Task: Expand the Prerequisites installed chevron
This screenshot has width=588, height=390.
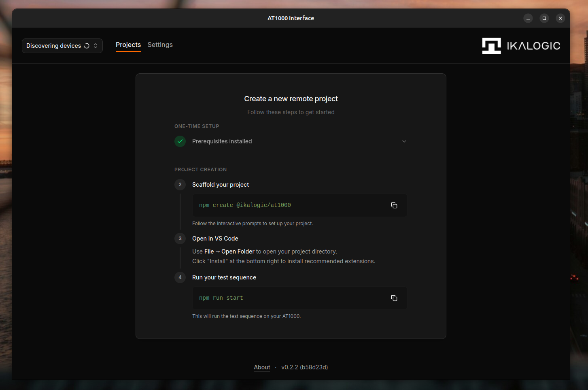Action: pos(404,141)
